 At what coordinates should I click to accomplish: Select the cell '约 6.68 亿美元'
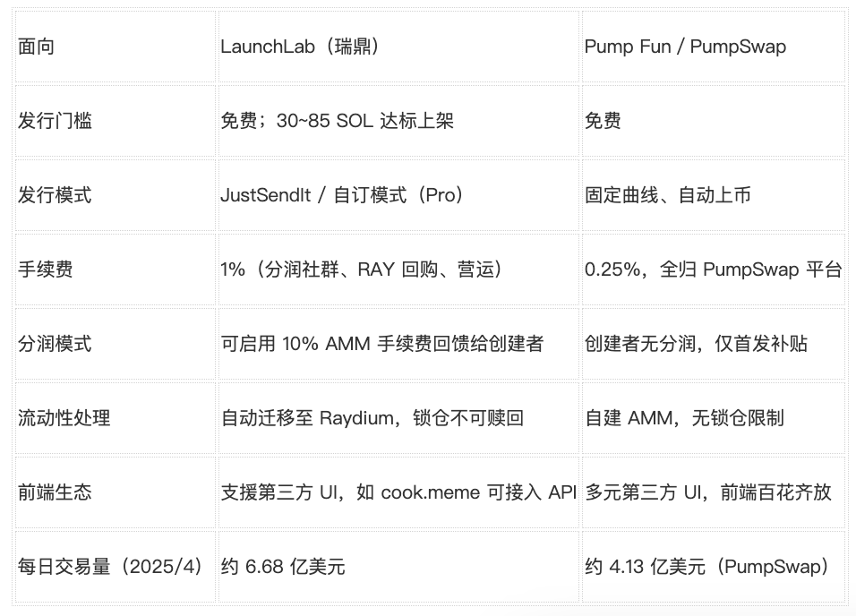click(x=398, y=566)
